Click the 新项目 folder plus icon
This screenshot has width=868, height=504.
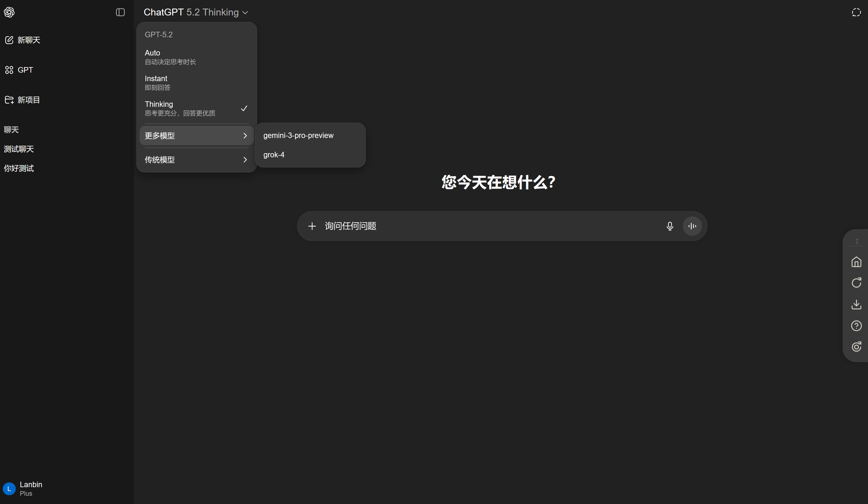coord(9,100)
